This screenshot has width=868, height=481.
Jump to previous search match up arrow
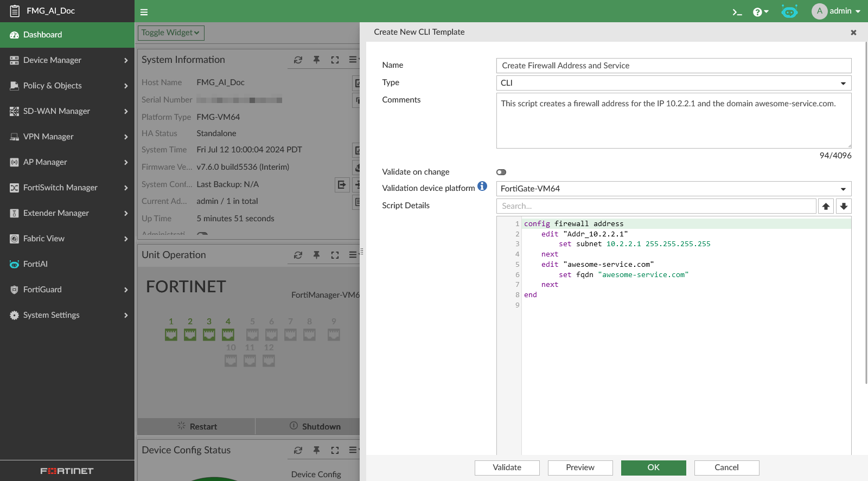[x=826, y=206]
